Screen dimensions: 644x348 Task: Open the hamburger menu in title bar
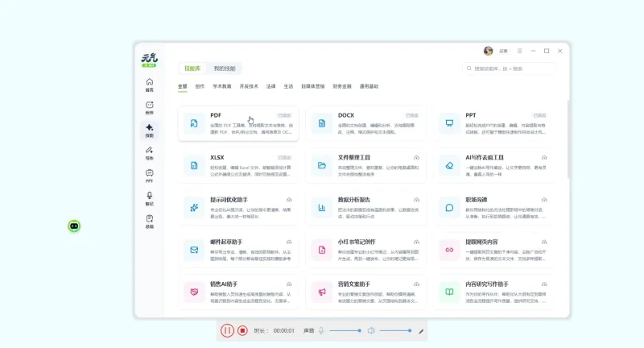click(519, 51)
